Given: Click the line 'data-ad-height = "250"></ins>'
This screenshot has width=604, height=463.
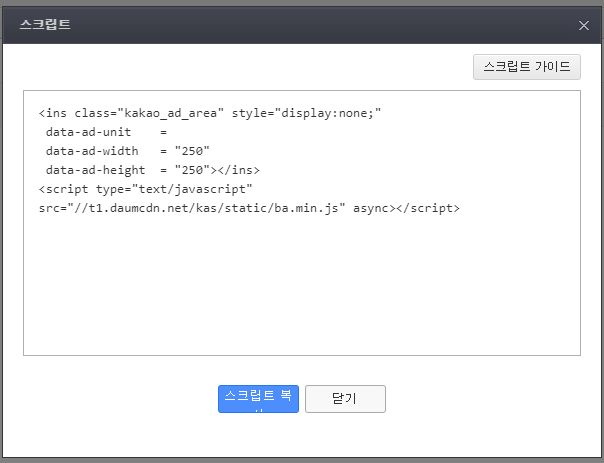Looking at the screenshot, I should pyautogui.click(x=153, y=170).
